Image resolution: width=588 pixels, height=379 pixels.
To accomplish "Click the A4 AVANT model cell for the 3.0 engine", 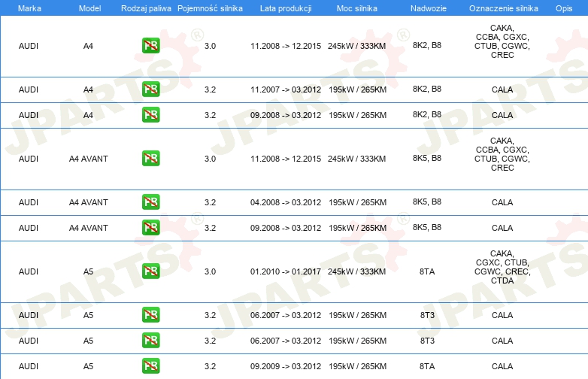I will [x=89, y=159].
